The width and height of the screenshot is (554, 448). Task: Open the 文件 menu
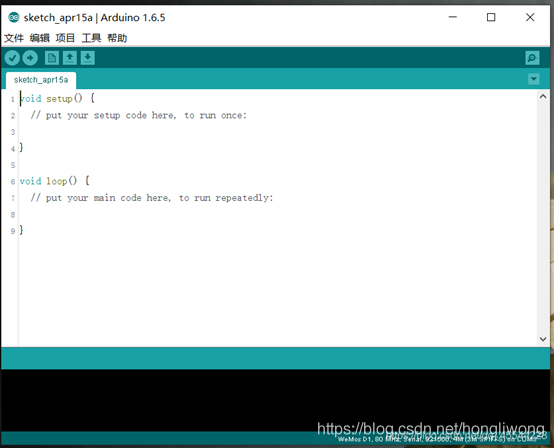coord(14,38)
